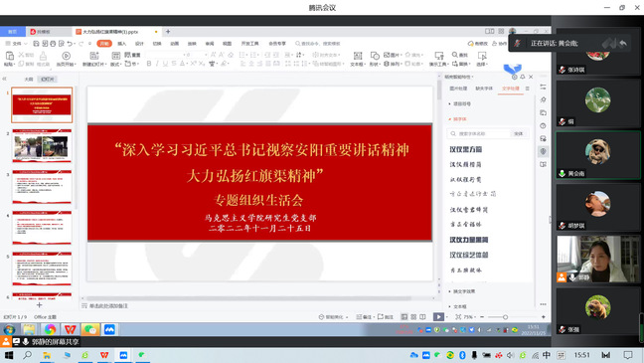Image resolution: width=644 pixels, height=363 pixels.
Task: Click the speaker mute icon in speaking banner
Action: [517, 43]
